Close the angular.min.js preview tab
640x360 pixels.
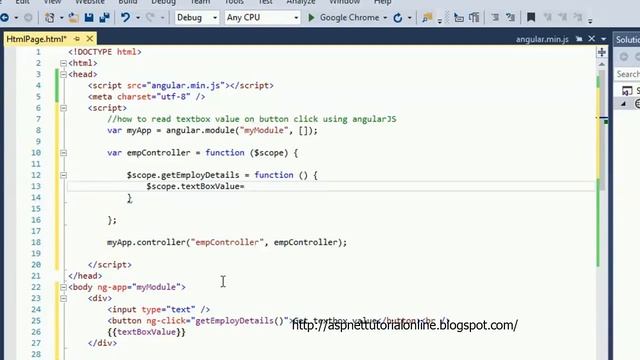point(591,39)
